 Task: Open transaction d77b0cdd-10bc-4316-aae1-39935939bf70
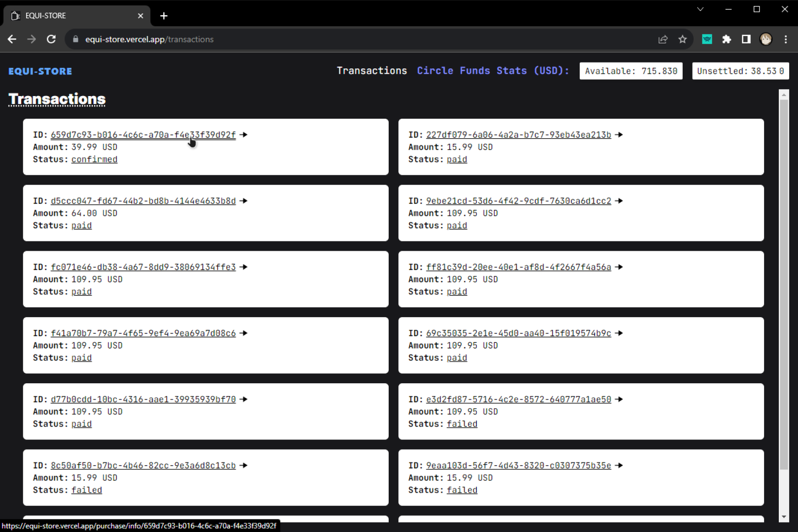(143, 399)
